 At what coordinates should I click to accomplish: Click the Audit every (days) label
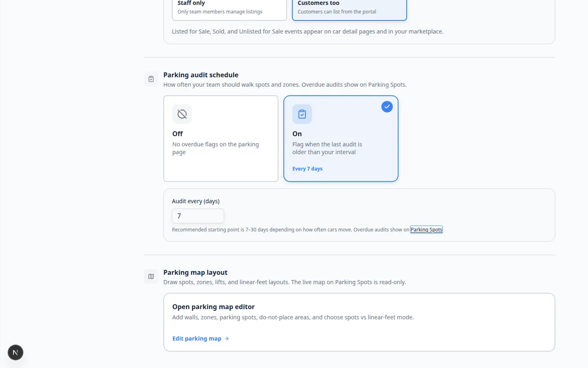point(196,201)
